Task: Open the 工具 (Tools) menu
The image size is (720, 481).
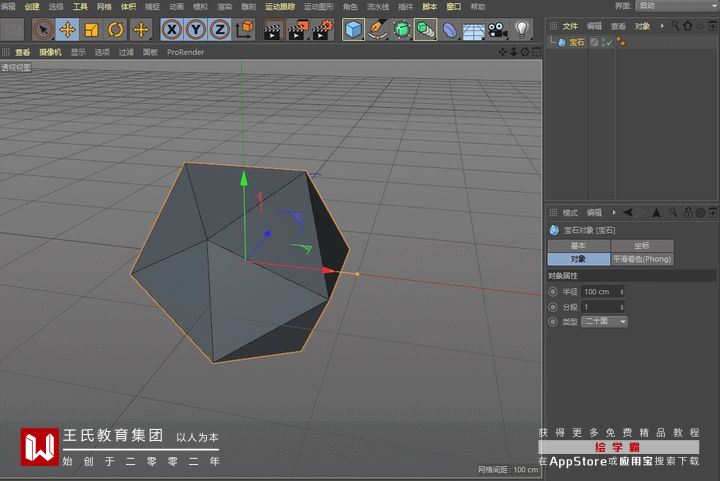Action: 80,6
